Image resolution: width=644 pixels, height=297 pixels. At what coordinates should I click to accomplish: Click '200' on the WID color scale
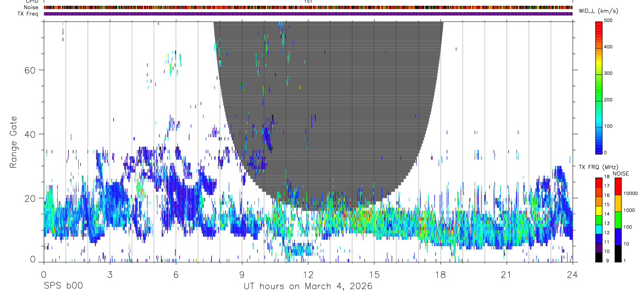coord(608,100)
